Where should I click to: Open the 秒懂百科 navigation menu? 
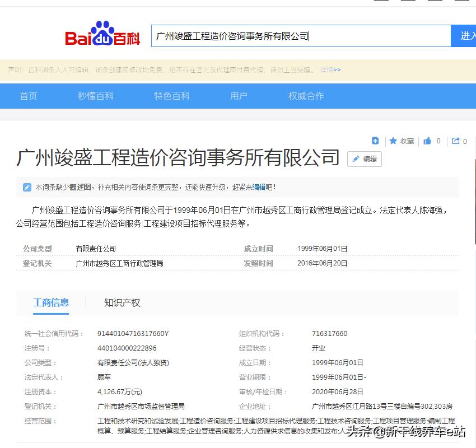[x=95, y=96]
